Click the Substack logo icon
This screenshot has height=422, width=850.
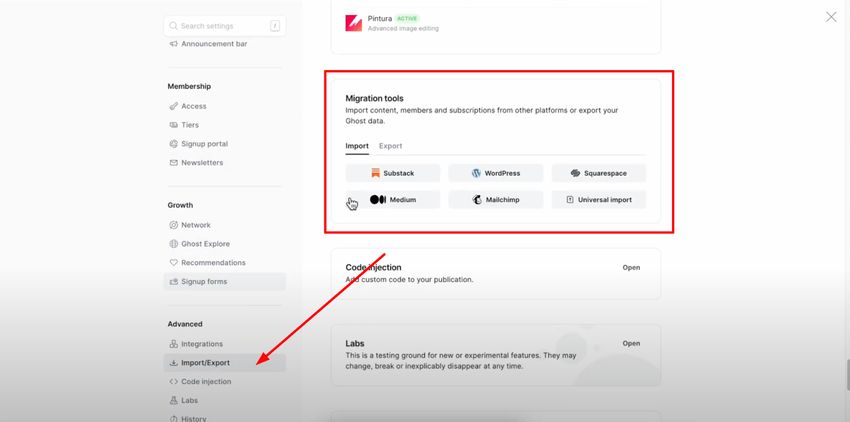coord(376,173)
